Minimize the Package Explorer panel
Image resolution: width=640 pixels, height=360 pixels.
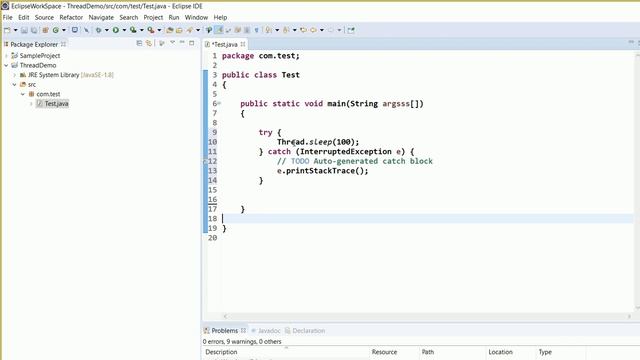[x=182, y=43]
